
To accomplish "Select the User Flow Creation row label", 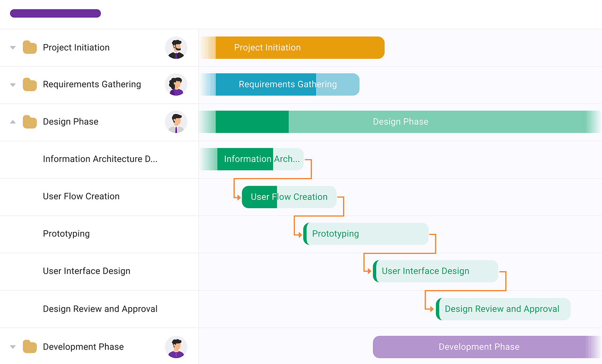I will 81,196.
